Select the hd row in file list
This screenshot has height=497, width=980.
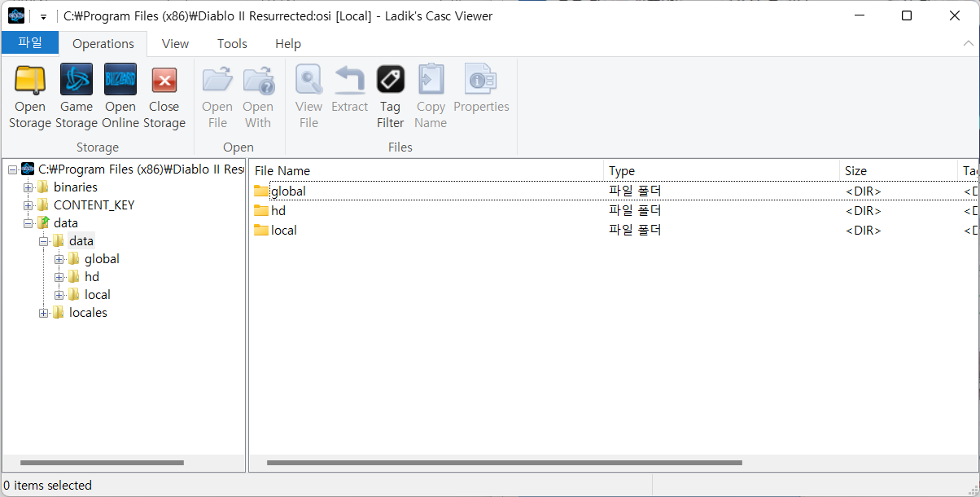click(x=614, y=210)
